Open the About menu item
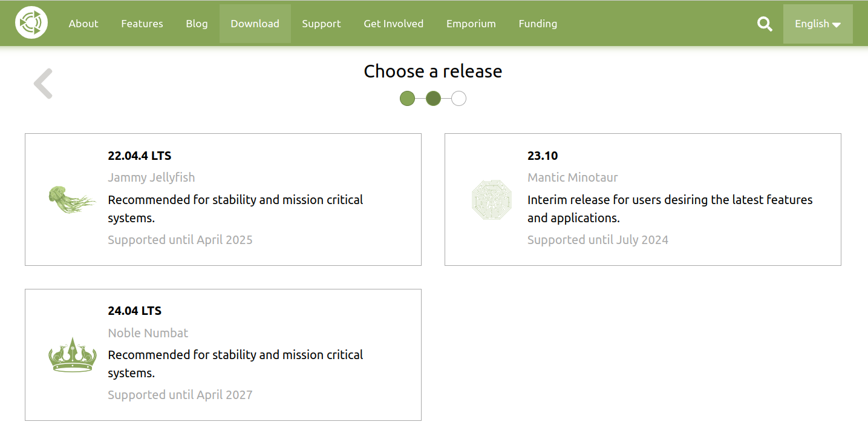 [83, 24]
